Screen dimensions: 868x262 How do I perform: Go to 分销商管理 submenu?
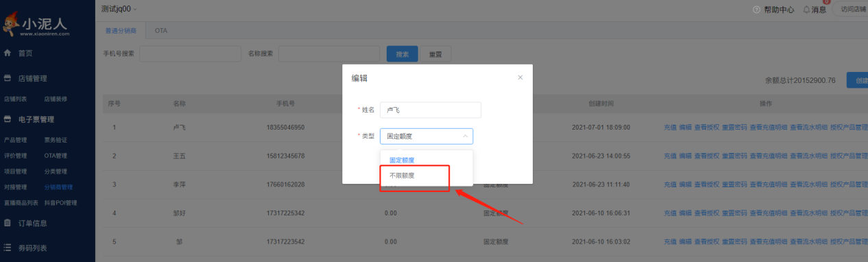click(58, 187)
